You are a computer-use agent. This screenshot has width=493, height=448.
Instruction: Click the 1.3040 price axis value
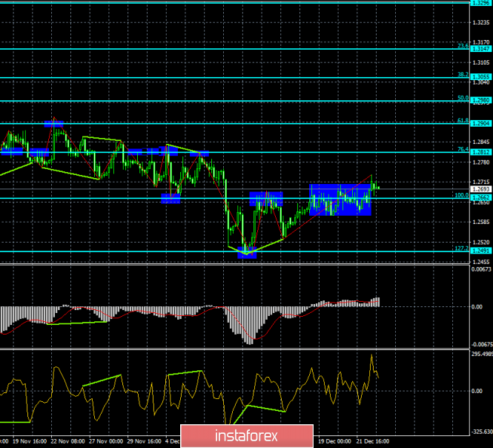481,82
